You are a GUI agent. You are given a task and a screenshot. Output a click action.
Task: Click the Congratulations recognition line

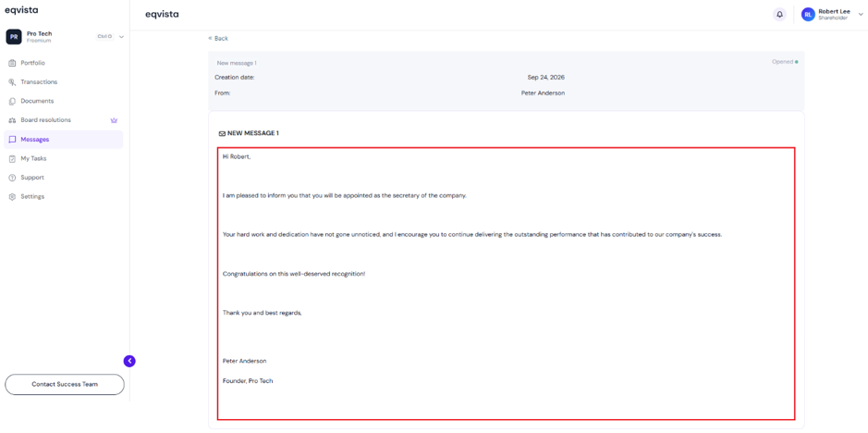tap(294, 274)
